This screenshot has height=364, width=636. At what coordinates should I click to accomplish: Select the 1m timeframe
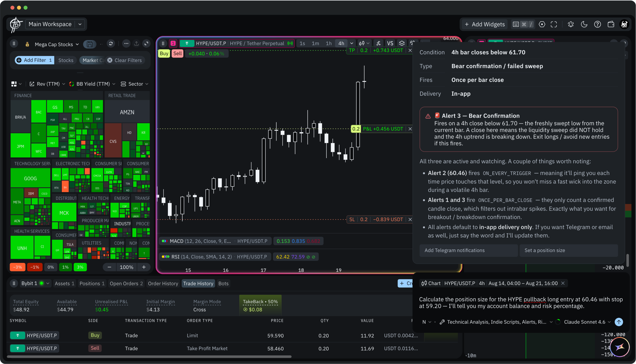315,44
